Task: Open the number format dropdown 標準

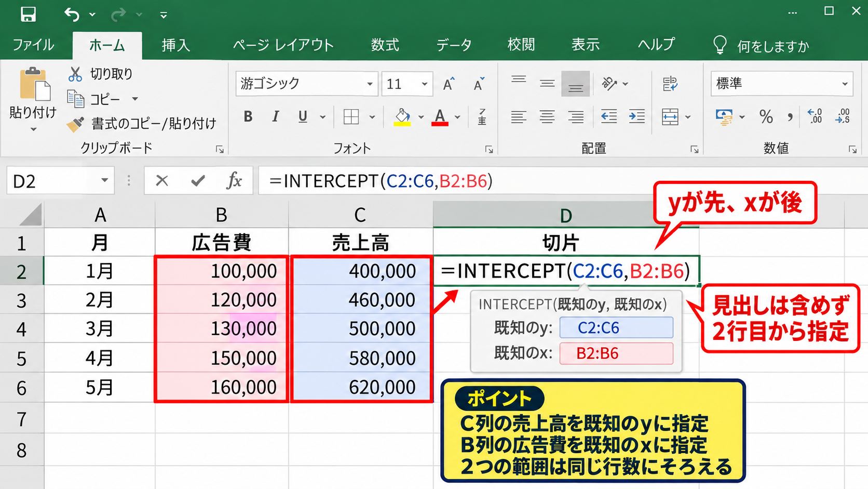Action: click(x=845, y=84)
